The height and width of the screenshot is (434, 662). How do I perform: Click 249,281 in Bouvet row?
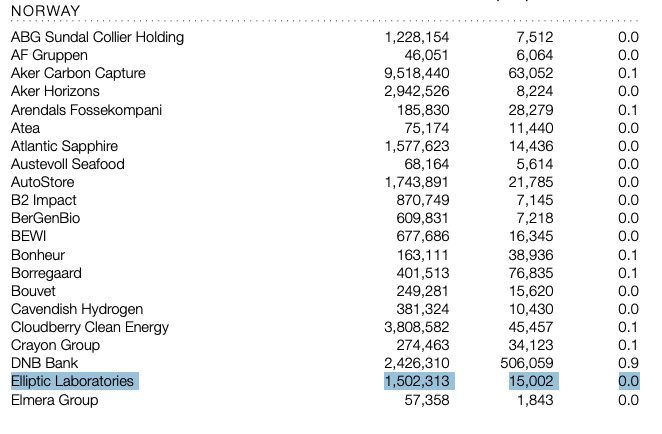pyautogui.click(x=423, y=291)
